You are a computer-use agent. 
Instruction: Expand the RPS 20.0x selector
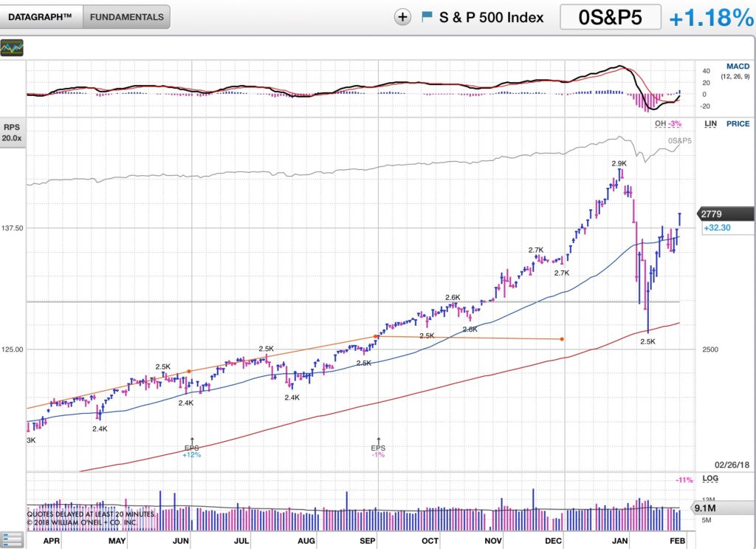point(12,132)
